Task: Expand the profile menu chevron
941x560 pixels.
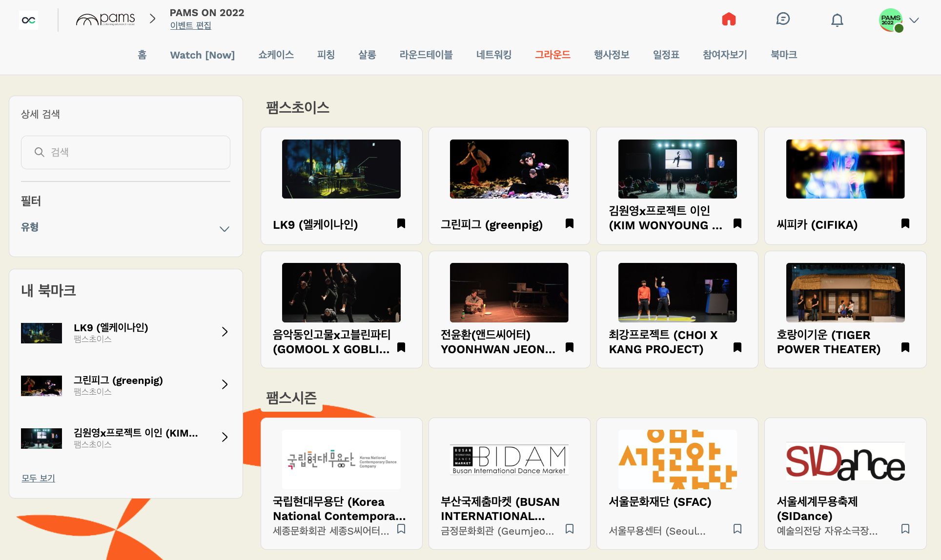Action: click(x=914, y=20)
